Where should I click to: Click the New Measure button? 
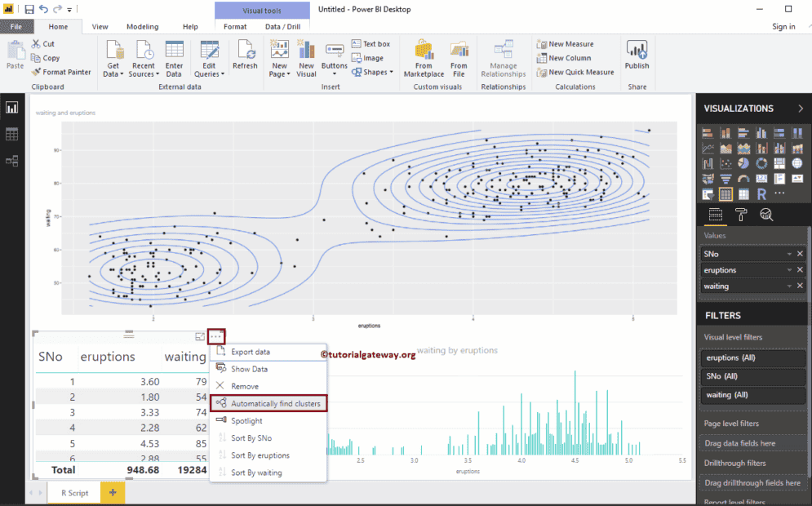(565, 44)
